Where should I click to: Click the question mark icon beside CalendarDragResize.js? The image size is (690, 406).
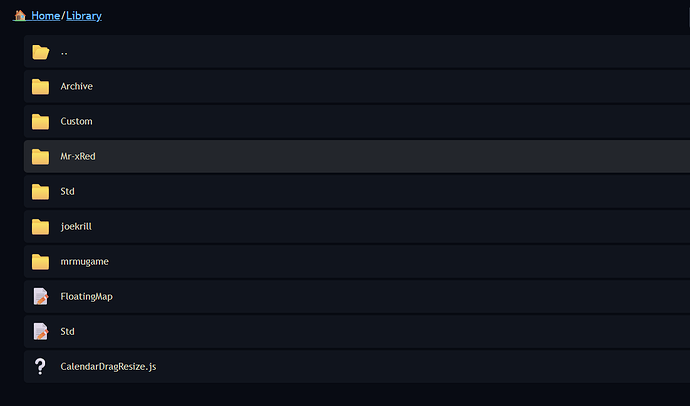coord(40,367)
